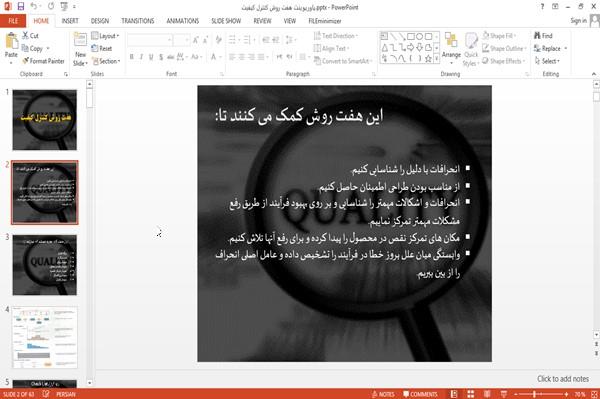Viewport: 600px width, 399px height.
Task: Open Shape Fill dropdown
Action: pyautogui.click(x=499, y=36)
